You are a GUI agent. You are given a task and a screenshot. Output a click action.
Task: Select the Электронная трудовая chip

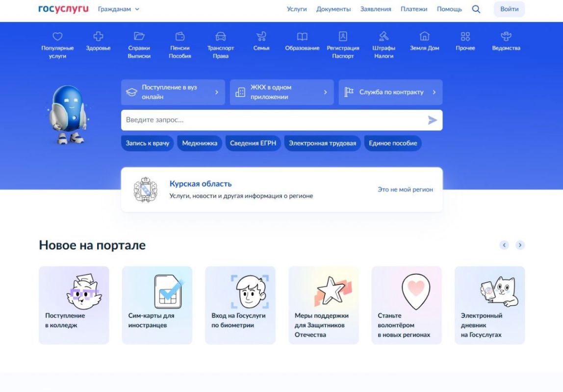322,143
